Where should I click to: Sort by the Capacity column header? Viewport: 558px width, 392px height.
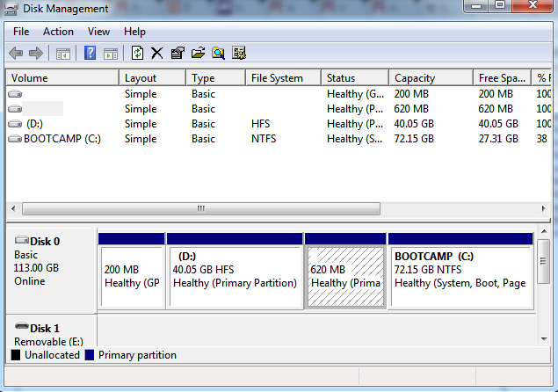tap(431, 78)
